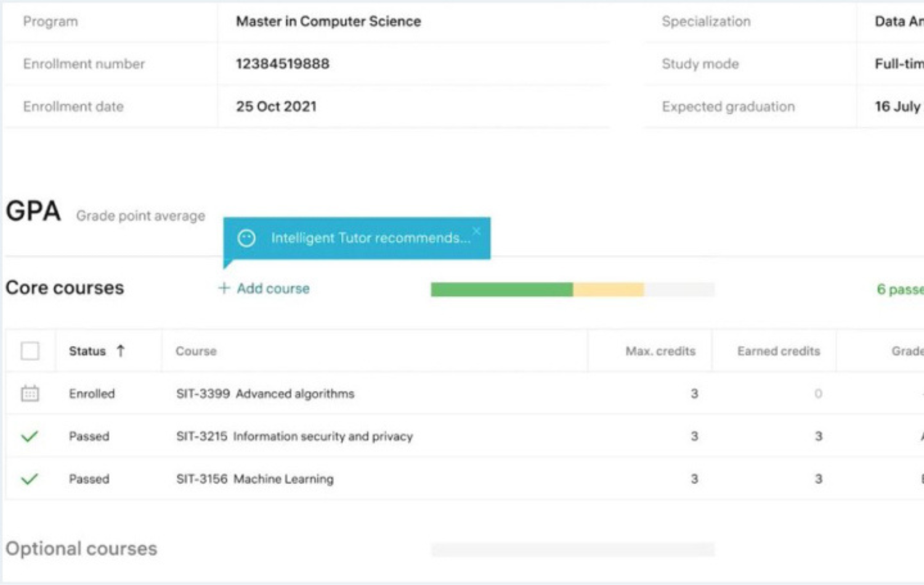This screenshot has height=585, width=924.
Task: Click green checkmark for Information security and privacy
Action: point(30,437)
